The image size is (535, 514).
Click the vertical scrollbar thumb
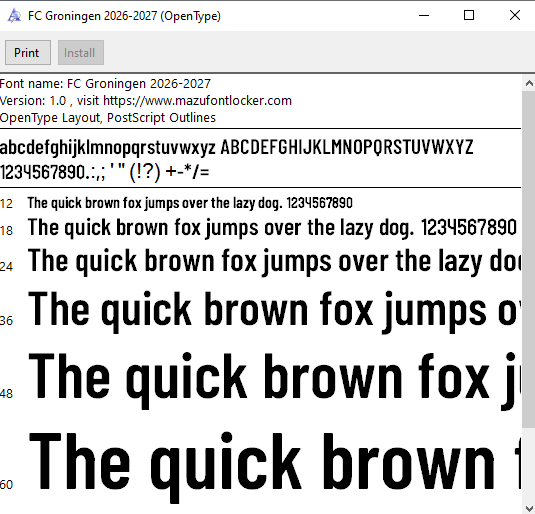pos(529,258)
